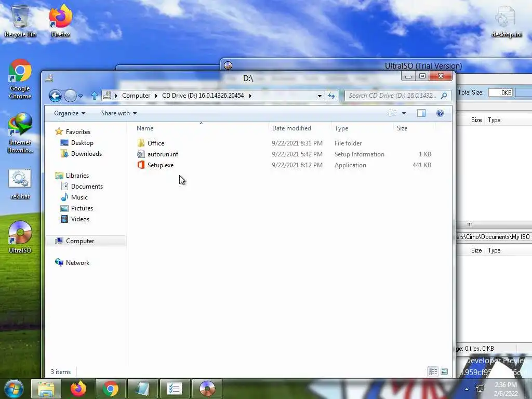Click the Setup Information type text

click(360, 154)
